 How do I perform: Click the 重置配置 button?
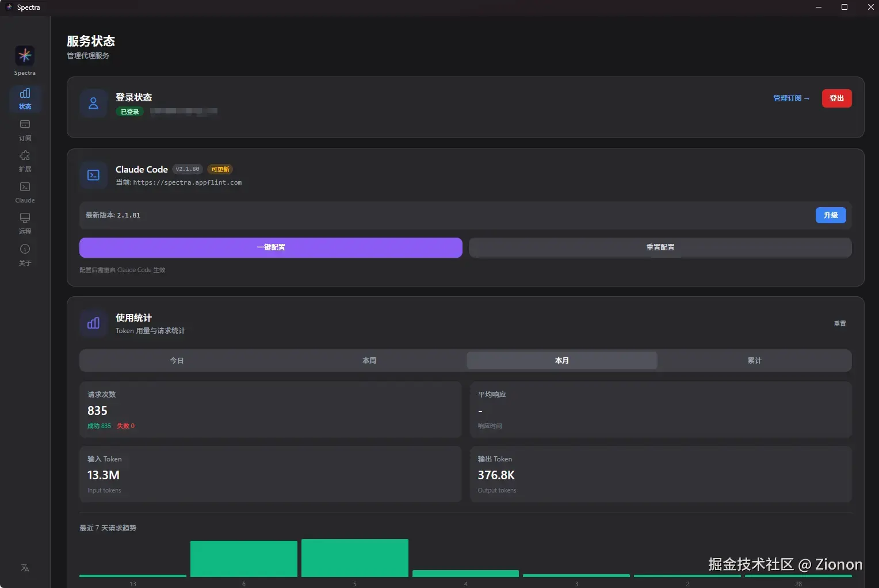660,247
